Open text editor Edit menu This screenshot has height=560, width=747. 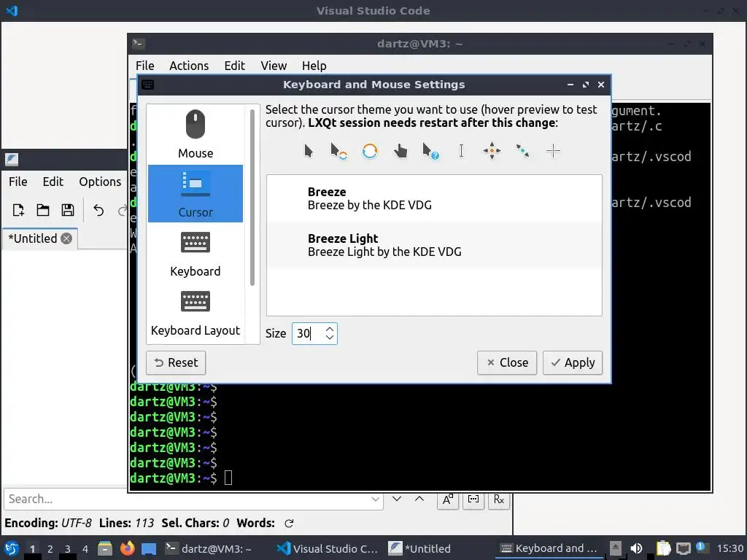pyautogui.click(x=53, y=182)
